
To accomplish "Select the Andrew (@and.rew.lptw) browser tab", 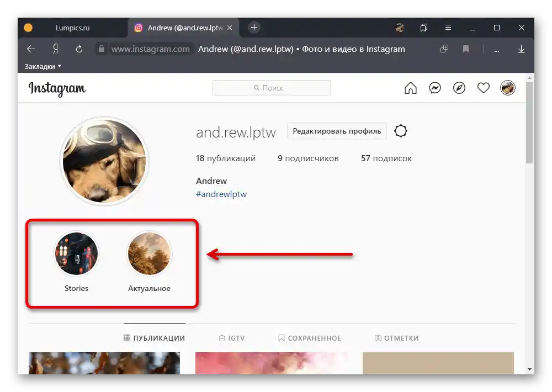I will pyautogui.click(x=183, y=28).
